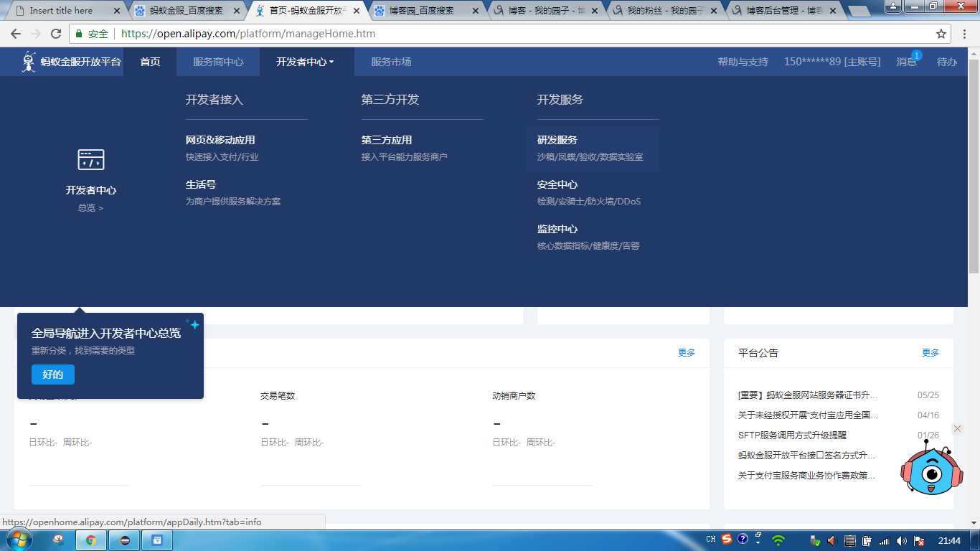Viewport: 980px width, 551px height.
Task: Click the Sogou input method tray icon
Action: [x=727, y=540]
